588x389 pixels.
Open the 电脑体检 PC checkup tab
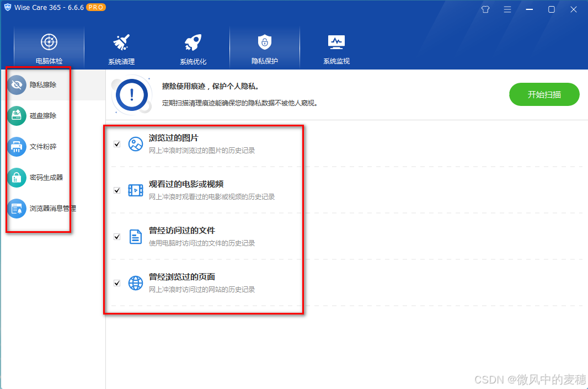point(49,47)
